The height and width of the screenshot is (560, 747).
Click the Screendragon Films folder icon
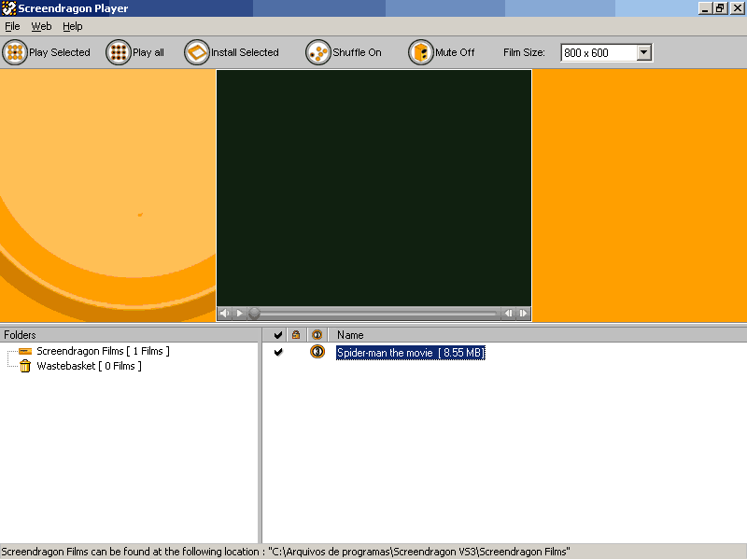25,351
